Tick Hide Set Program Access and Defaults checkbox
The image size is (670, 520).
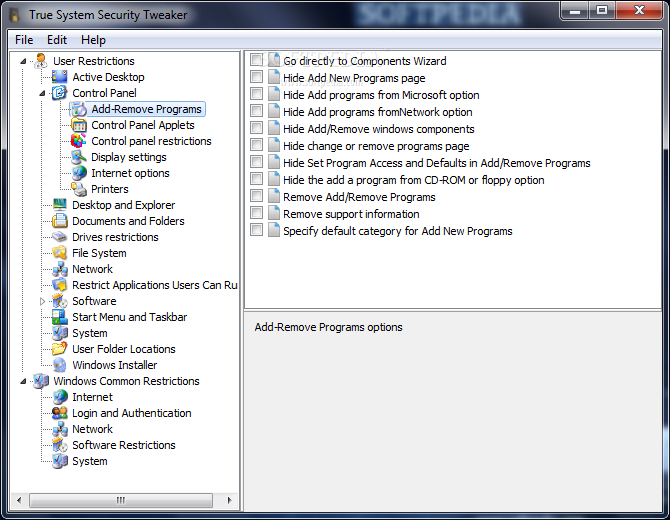tap(256, 162)
